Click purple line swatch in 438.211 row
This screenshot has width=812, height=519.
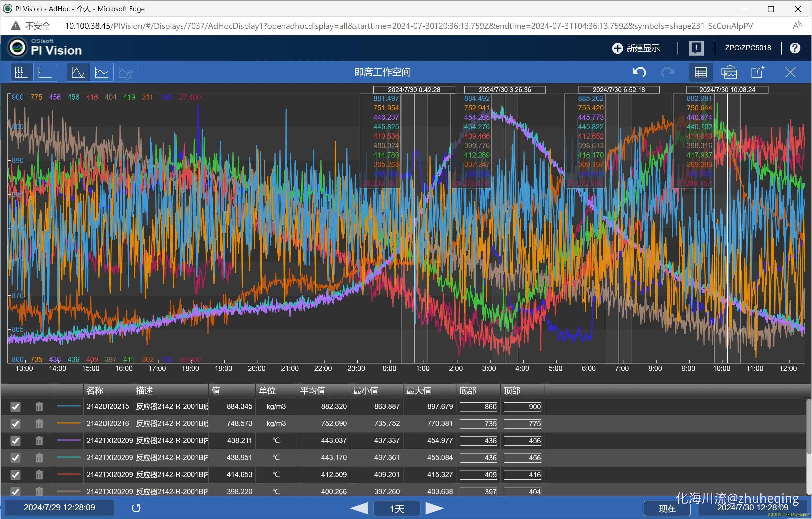click(69, 440)
